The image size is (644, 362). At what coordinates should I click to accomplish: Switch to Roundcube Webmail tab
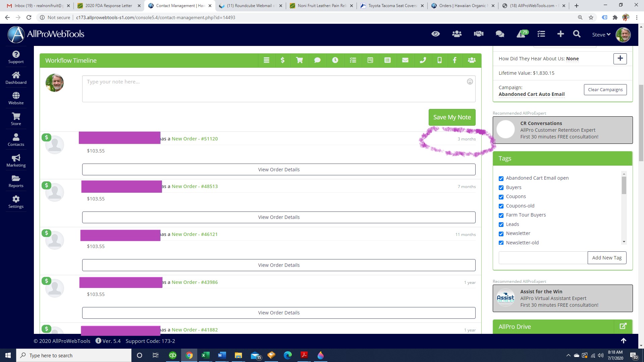click(250, 6)
